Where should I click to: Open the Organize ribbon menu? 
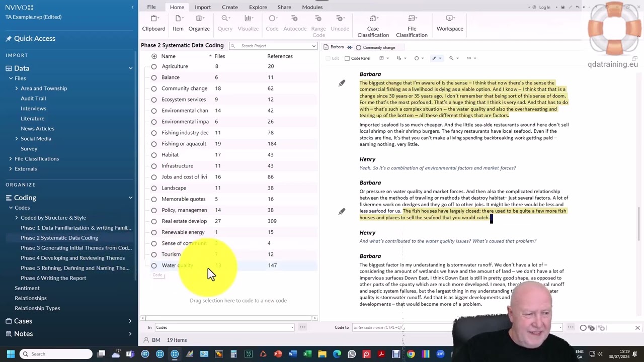199,24
